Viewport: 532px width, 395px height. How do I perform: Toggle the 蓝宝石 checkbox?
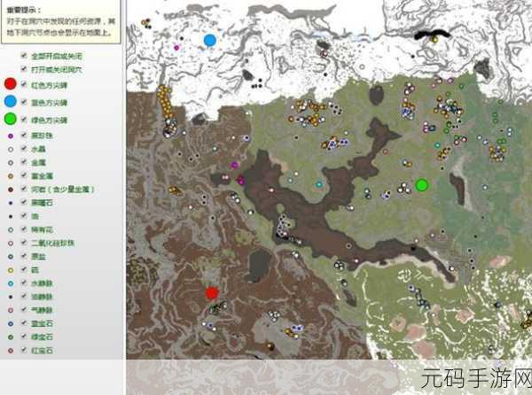tap(24, 323)
